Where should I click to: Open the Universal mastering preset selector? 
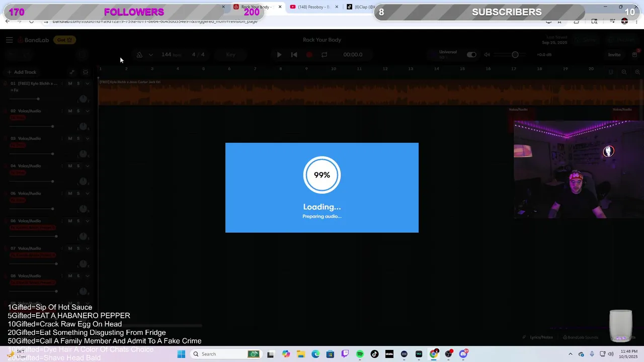click(447, 54)
